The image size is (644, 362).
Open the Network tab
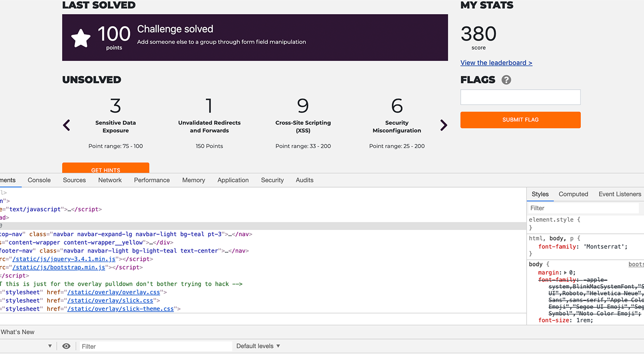(110, 180)
